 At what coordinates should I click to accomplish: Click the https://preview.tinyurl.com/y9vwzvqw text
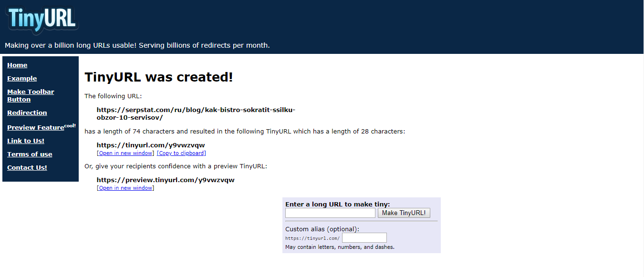point(166,180)
